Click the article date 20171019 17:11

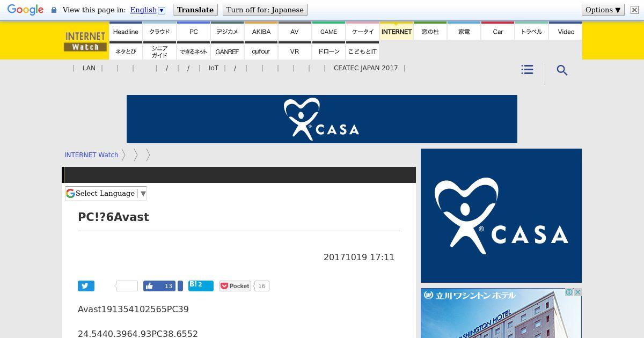tap(359, 258)
